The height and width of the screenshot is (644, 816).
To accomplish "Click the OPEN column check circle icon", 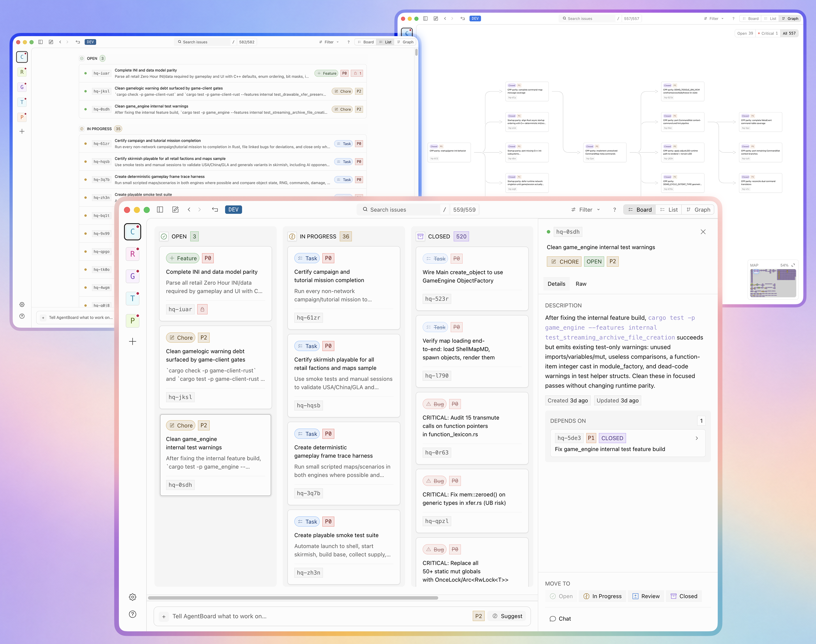I will (x=164, y=236).
